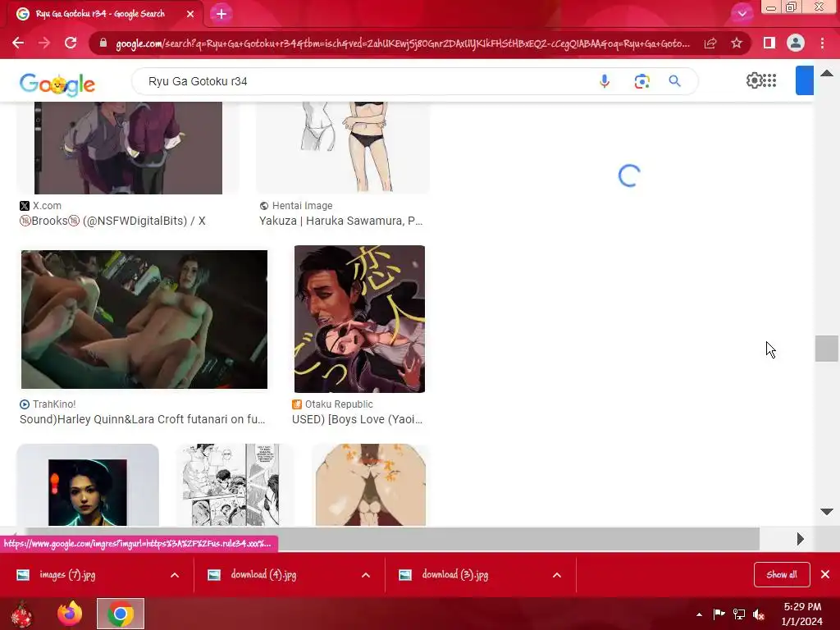This screenshot has width=840, height=630.
Task: Go to Google home via the logo
Action: pos(57,84)
